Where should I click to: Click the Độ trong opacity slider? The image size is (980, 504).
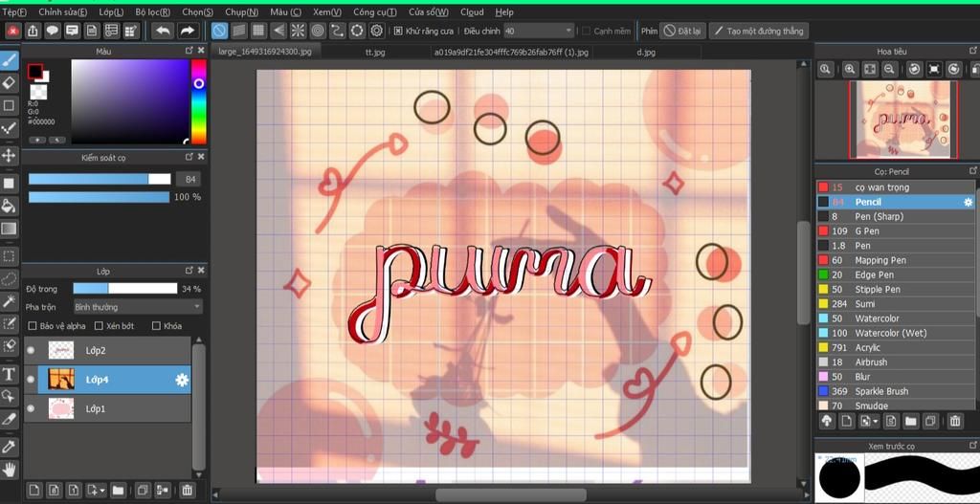[x=125, y=289]
